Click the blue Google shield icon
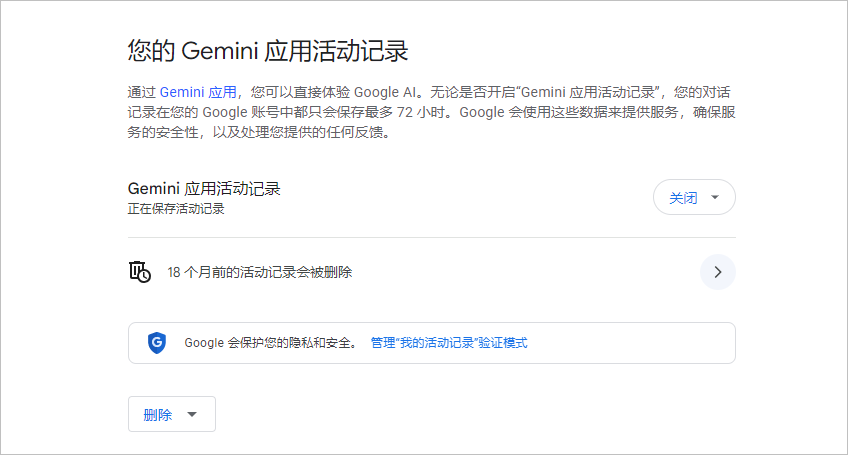848x455 pixels. pyautogui.click(x=156, y=343)
